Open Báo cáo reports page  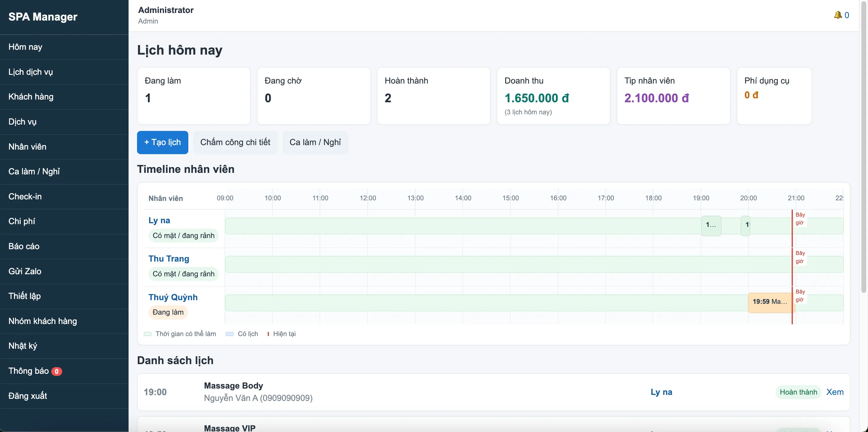tap(64, 246)
